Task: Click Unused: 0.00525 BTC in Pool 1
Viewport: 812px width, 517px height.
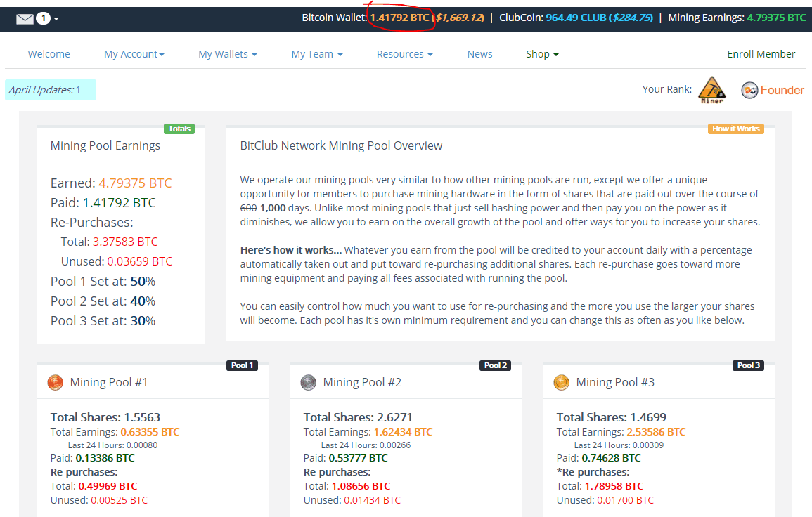Action: [99, 500]
